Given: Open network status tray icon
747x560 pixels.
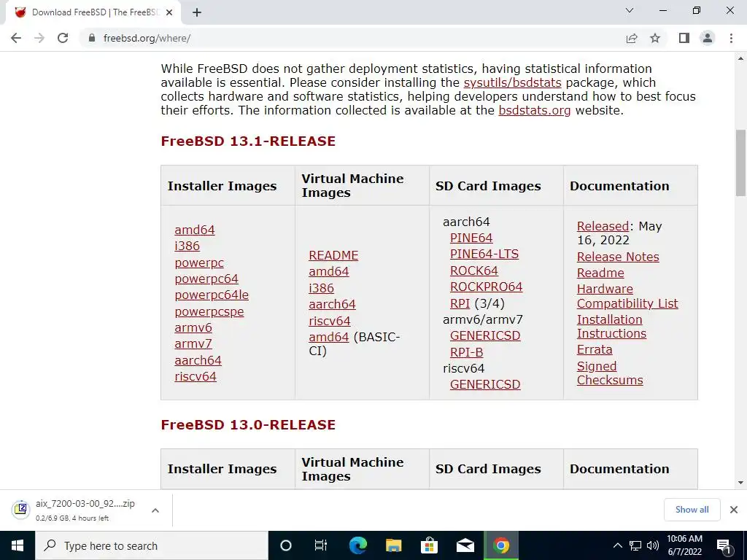Looking at the screenshot, I should tap(635, 545).
